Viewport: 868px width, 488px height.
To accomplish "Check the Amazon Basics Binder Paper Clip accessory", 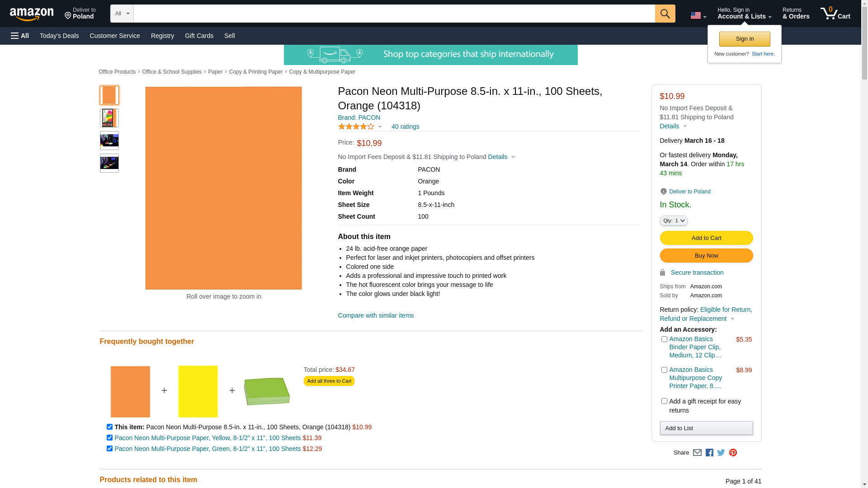I will click(664, 339).
